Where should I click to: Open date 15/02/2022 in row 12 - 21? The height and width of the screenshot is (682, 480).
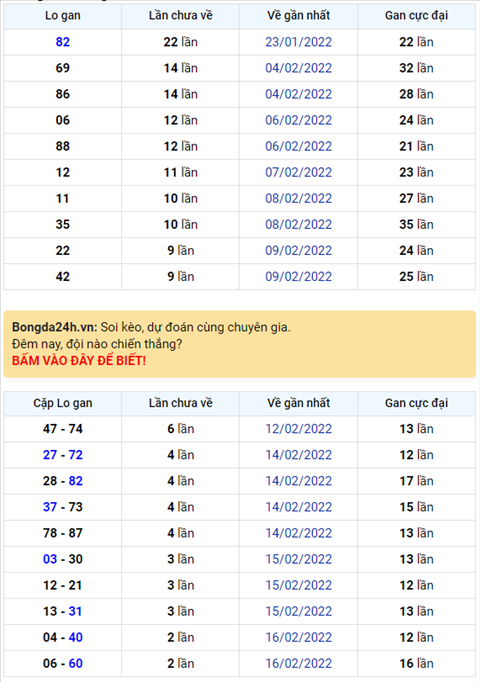[x=299, y=585]
